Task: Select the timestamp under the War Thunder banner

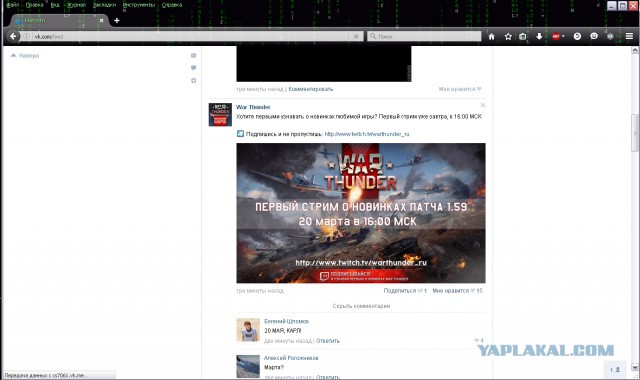Action: pos(260,291)
